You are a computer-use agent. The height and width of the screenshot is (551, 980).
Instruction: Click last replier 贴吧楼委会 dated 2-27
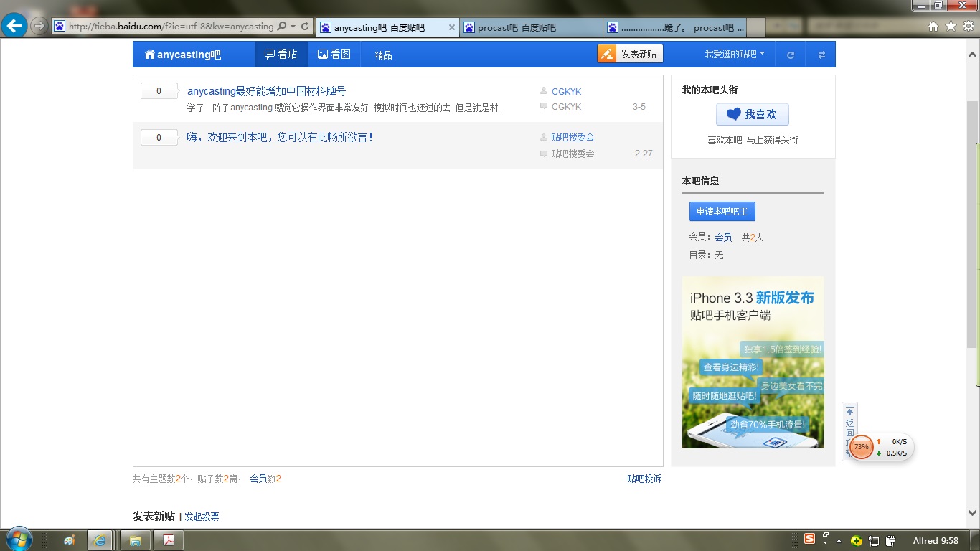(573, 154)
